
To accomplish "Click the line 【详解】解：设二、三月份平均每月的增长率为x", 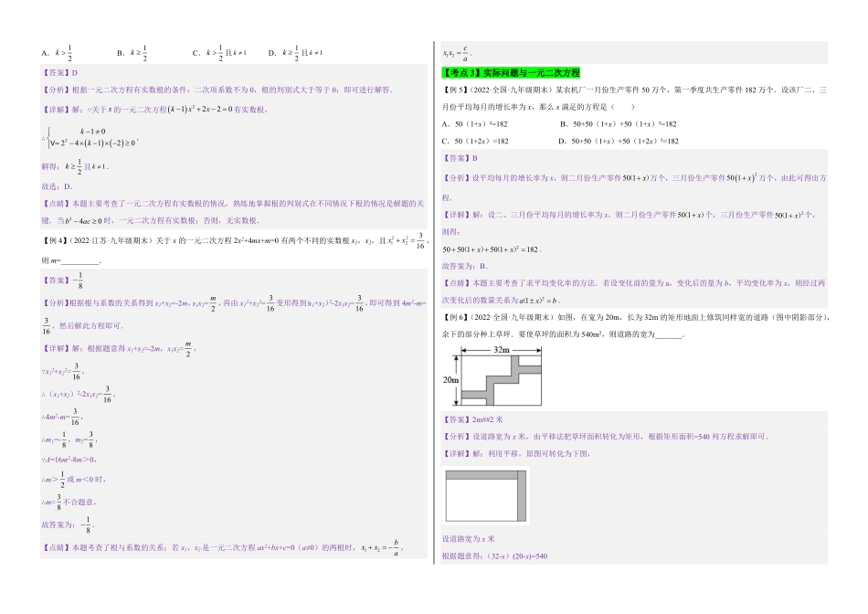I will 629,215.
